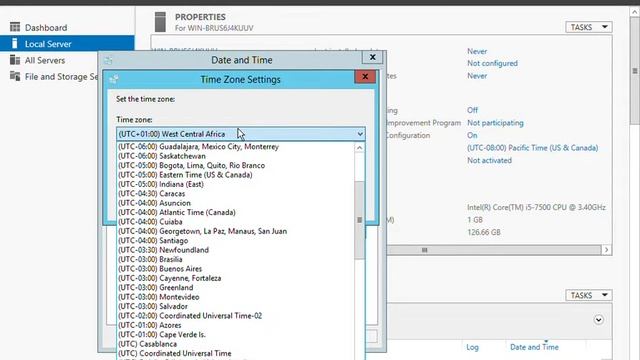Image resolution: width=640 pixels, height=360 pixels.
Task: Select Bogota, Lima, Quito, Rio Branco
Action: coord(191,165)
